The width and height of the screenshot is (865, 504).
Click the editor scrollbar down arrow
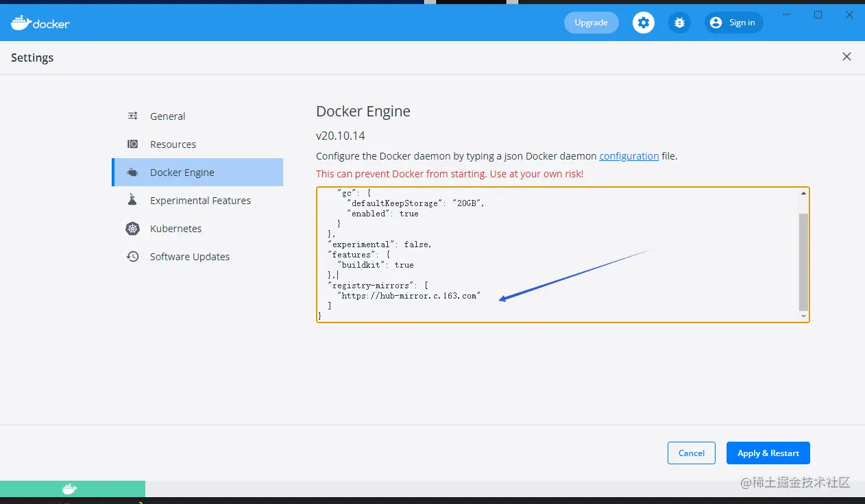(803, 316)
